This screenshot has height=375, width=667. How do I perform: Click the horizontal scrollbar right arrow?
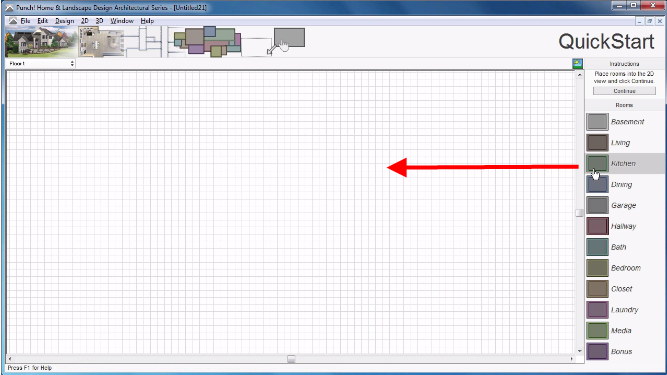(571, 359)
